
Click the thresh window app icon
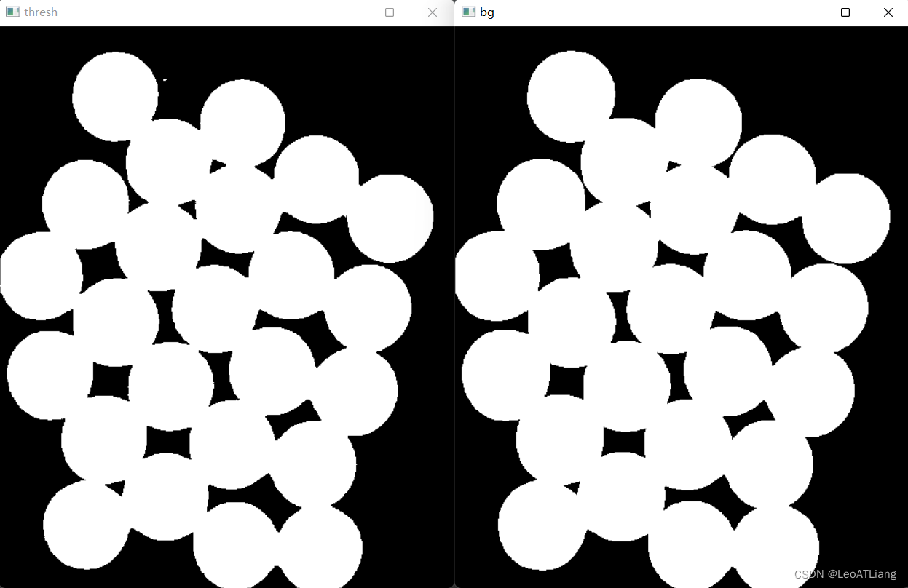coord(12,12)
